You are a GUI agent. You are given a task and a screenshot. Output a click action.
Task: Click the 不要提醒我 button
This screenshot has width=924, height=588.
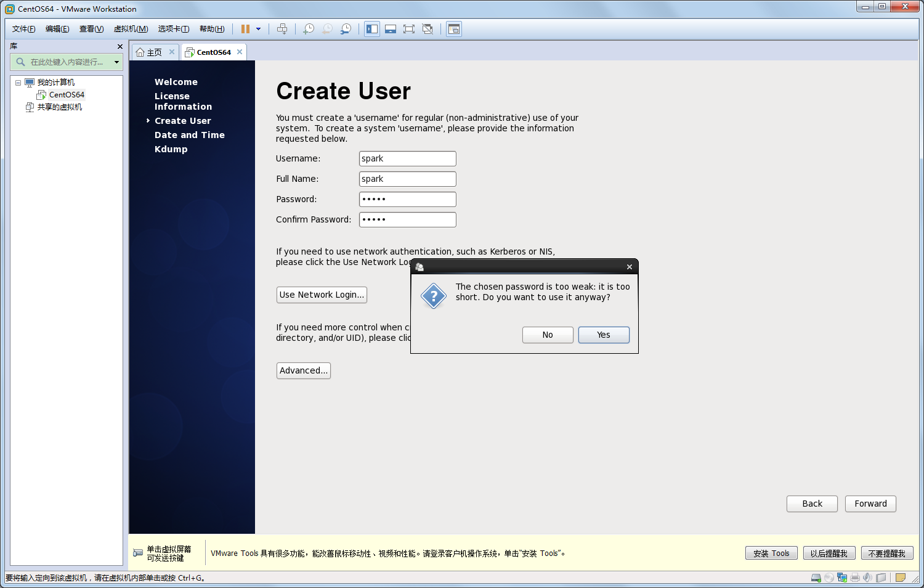(x=887, y=553)
